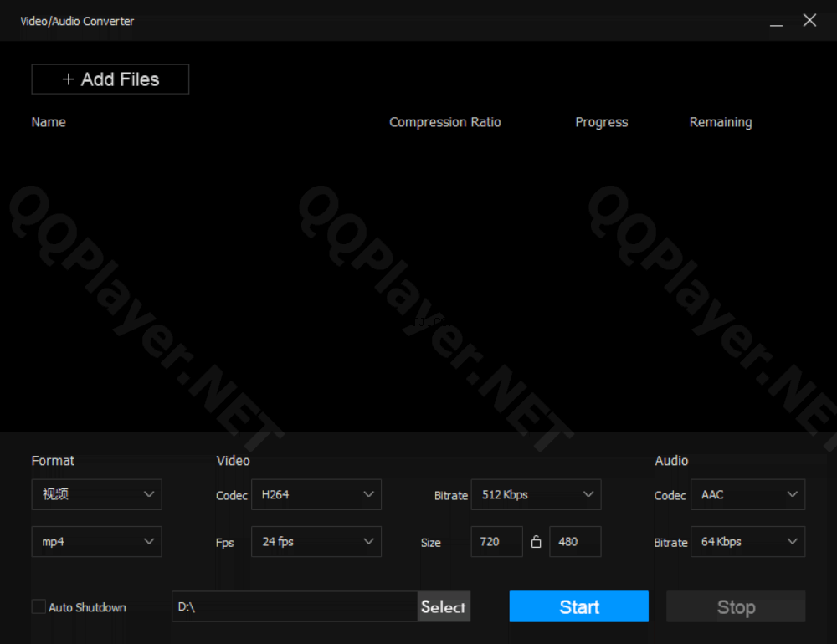Open the 视频 format type dropdown
This screenshot has width=837, height=644.
point(96,494)
